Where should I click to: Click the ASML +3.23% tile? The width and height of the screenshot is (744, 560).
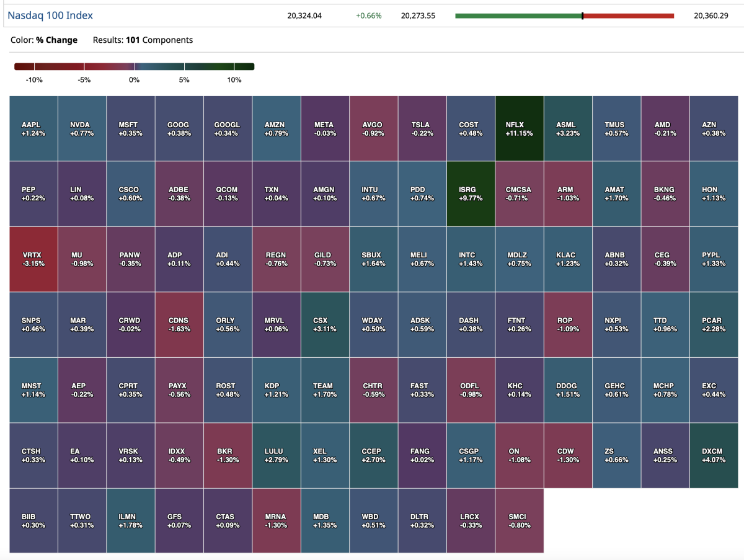(x=568, y=128)
